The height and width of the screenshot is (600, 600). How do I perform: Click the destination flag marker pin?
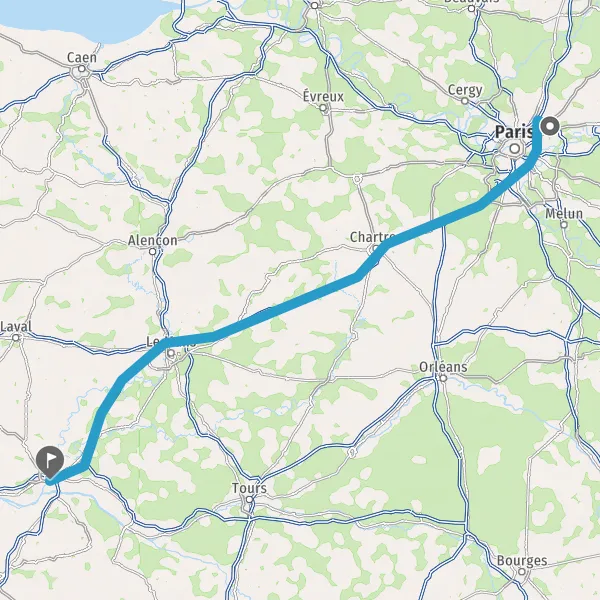50,461
